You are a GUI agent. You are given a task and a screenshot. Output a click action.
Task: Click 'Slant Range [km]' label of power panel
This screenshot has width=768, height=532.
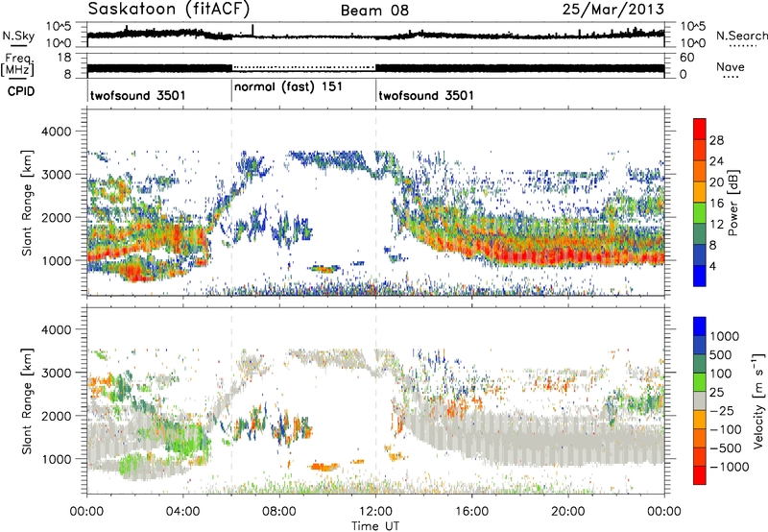(27, 203)
